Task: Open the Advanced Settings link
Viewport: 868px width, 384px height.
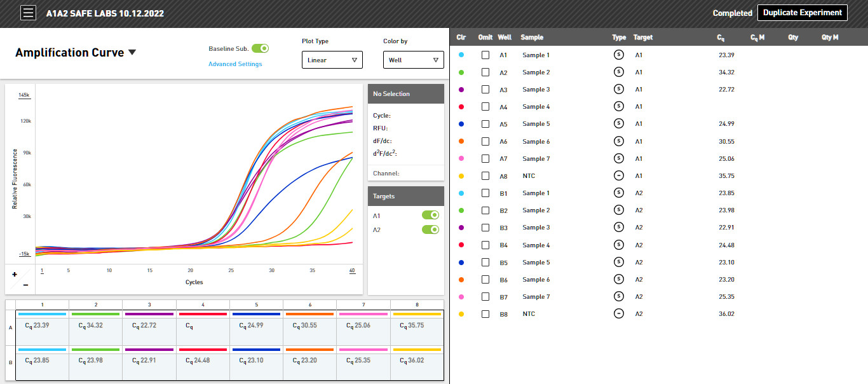Action: coord(235,64)
